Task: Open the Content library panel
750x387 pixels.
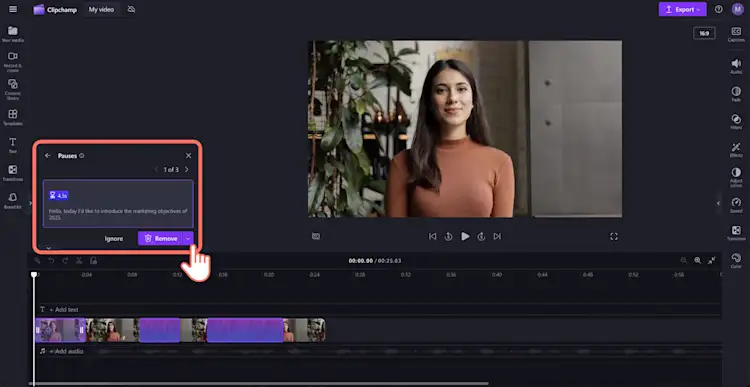Action: pos(13,89)
